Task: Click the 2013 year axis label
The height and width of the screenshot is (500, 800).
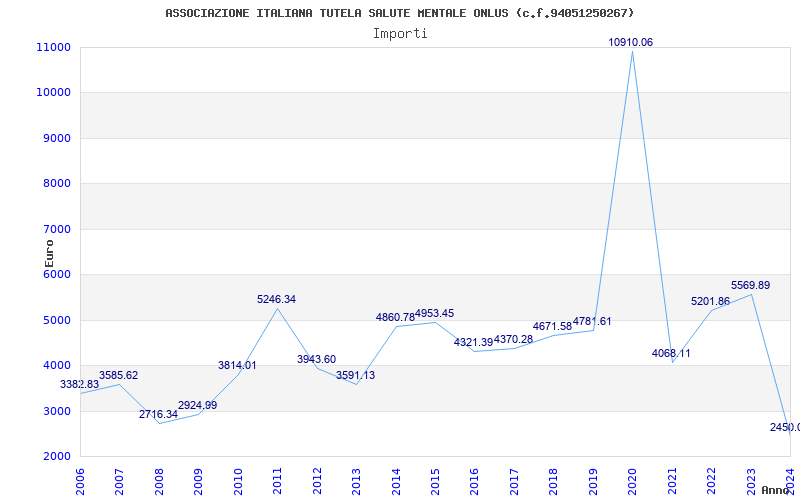Action: 356,481
